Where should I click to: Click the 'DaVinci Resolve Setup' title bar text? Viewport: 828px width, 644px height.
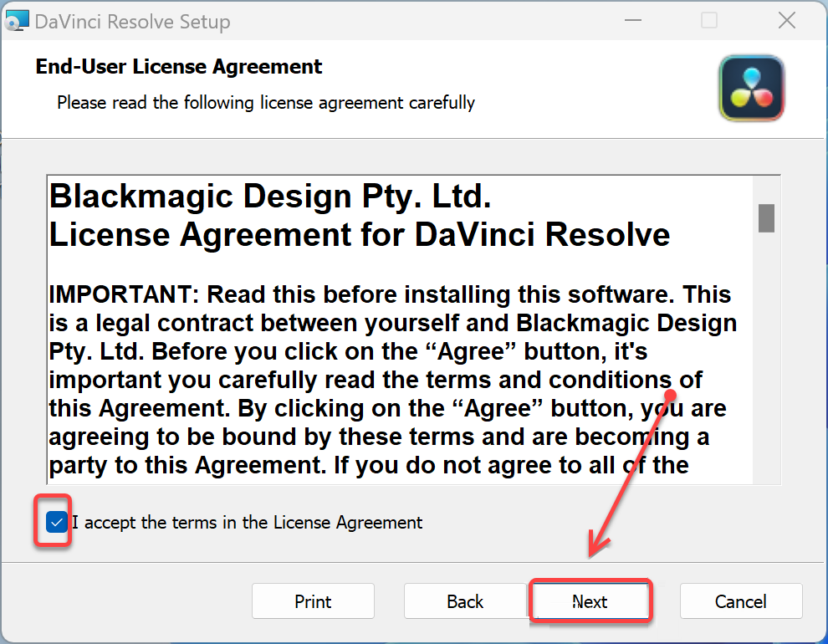[x=132, y=22]
